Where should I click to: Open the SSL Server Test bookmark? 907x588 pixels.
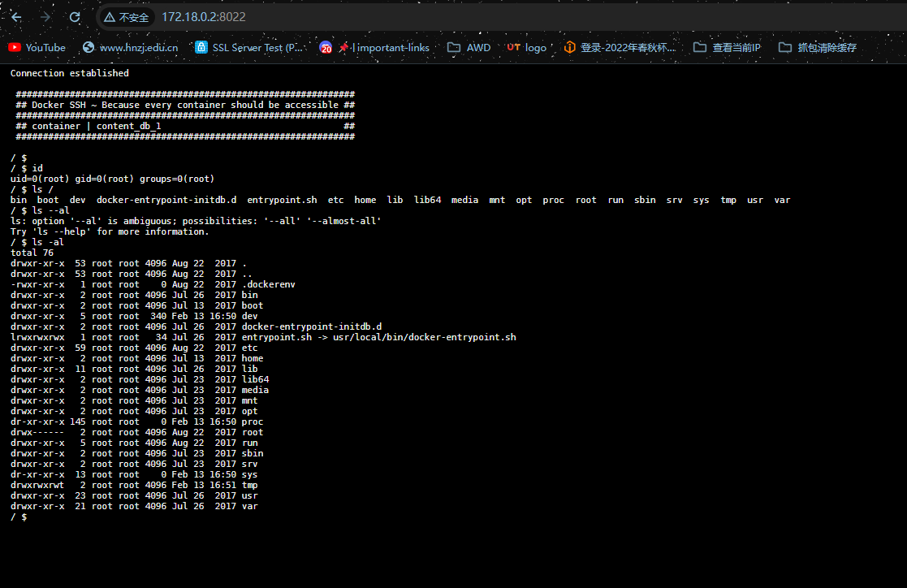click(248, 47)
